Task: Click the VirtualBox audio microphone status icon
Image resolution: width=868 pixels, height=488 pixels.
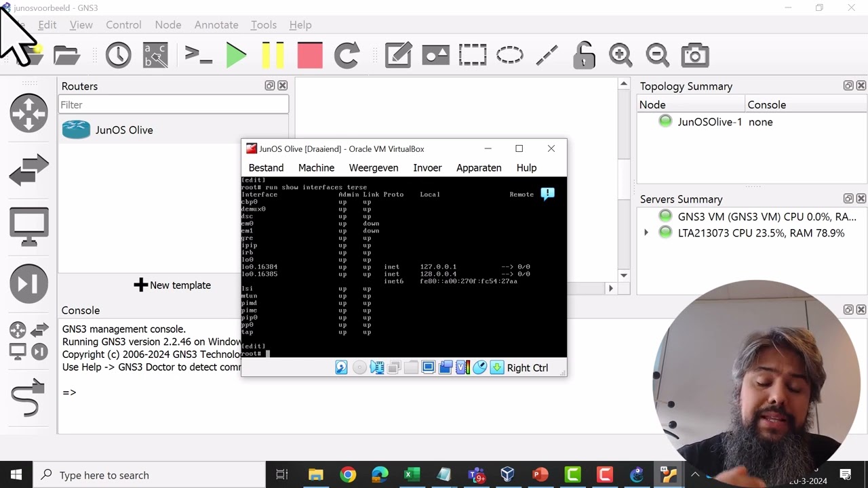Action: tap(377, 367)
